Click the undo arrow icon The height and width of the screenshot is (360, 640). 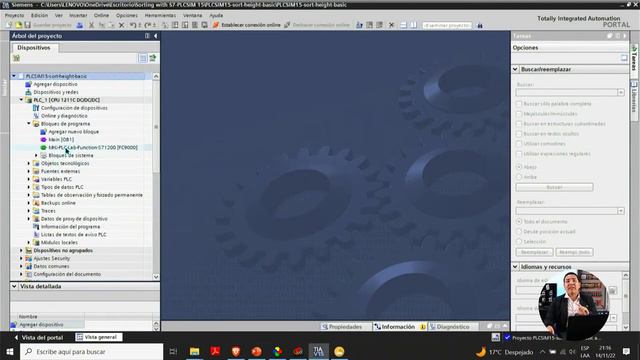click(132, 25)
